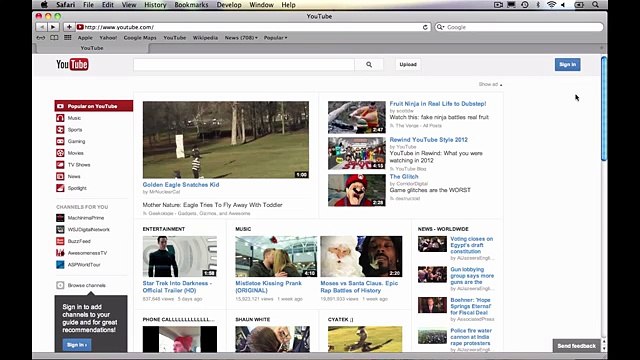Viewport: 640px width, 360px height.
Task: Open Rewind YouTube Style 2012 link
Action: click(429, 140)
